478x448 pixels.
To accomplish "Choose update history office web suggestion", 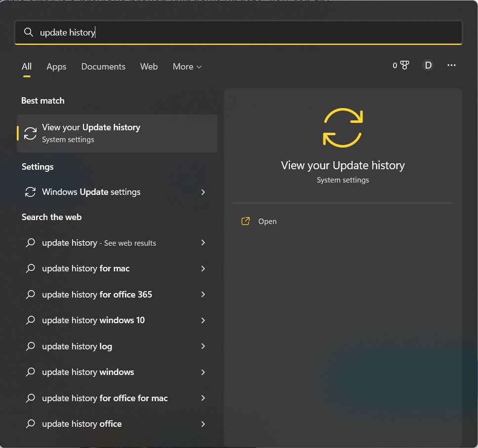I will 82,424.
